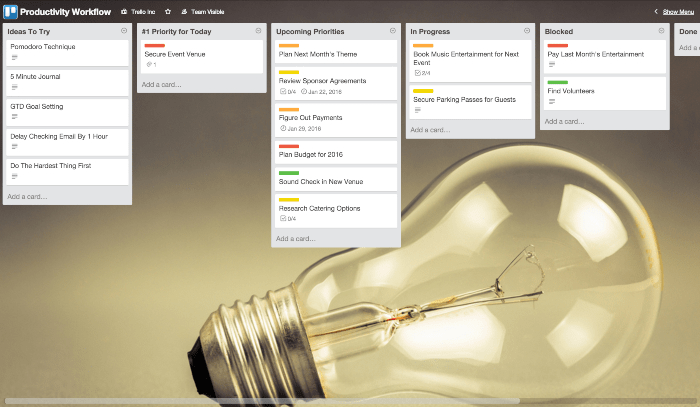Open Upcoming Priorities list menu

(x=393, y=31)
